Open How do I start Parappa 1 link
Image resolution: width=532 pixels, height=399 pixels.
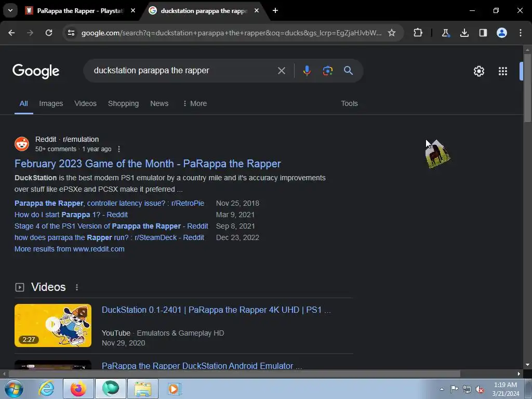click(x=71, y=215)
